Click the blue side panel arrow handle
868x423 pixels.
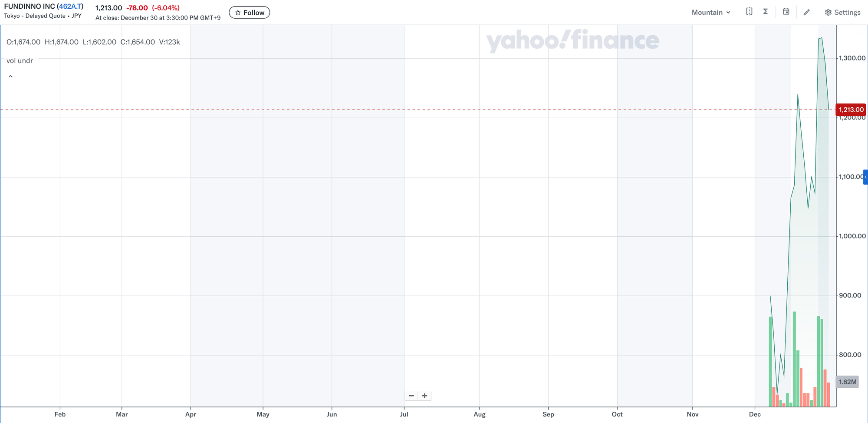coord(865,177)
